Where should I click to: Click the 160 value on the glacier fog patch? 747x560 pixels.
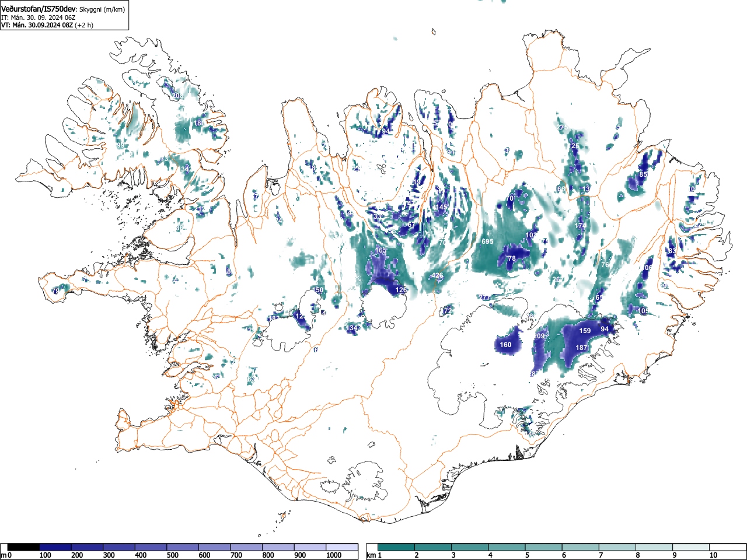coord(505,345)
